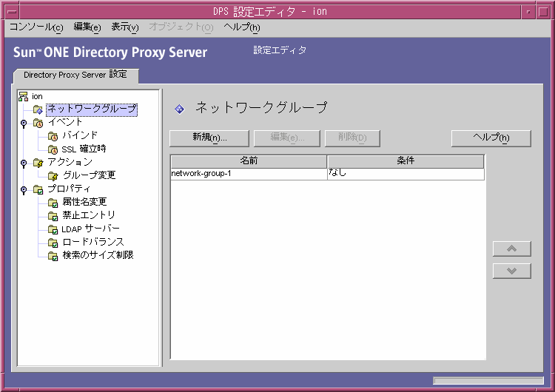Click the グループ変更 action icon
This screenshot has width=555, height=392.
53,176
